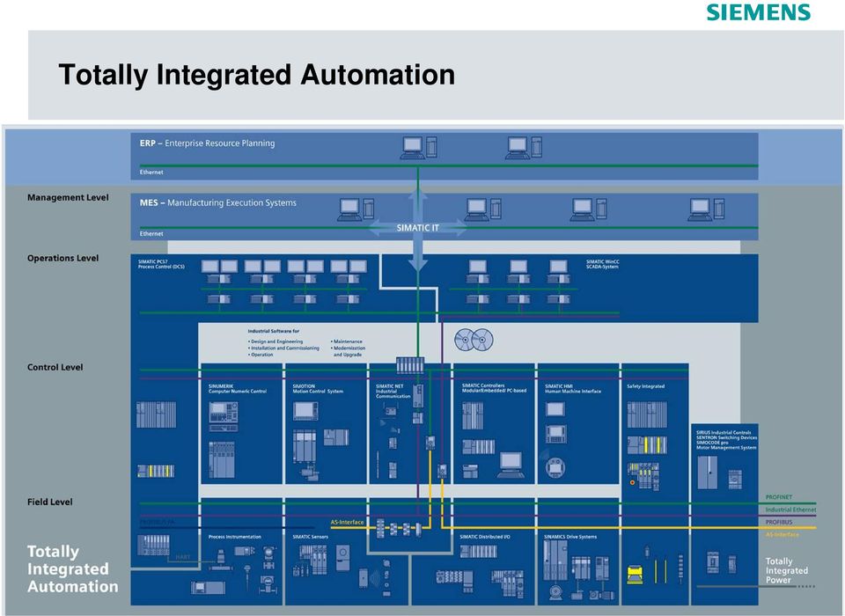Screen dimensions: 845x616
Task: Click the Industrial Ethernet legend label
Action: click(790, 510)
